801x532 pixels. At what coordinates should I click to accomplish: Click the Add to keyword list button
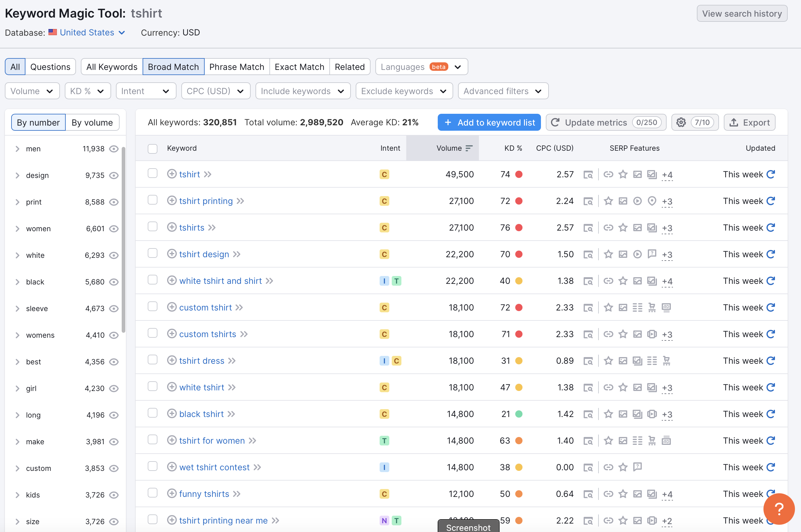pyautogui.click(x=489, y=123)
